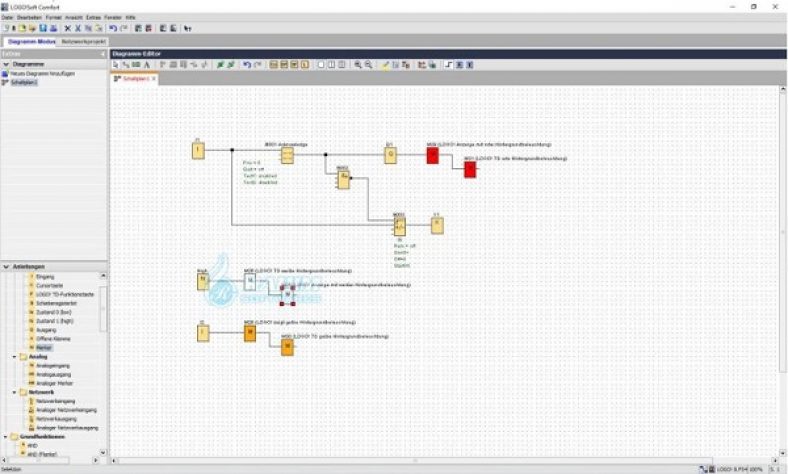
Task: Click the redo arrow in the main toolbar
Action: coord(124,28)
